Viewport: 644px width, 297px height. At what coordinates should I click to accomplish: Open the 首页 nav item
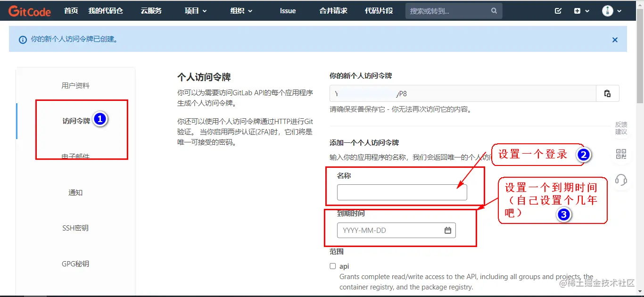(x=71, y=10)
